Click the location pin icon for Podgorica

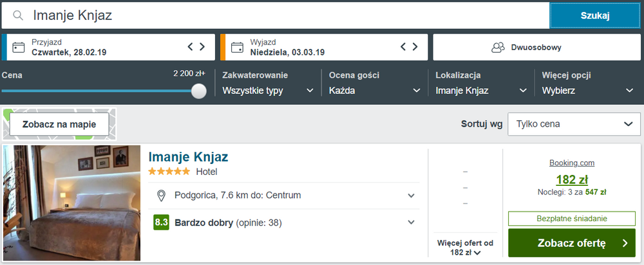pos(162,196)
